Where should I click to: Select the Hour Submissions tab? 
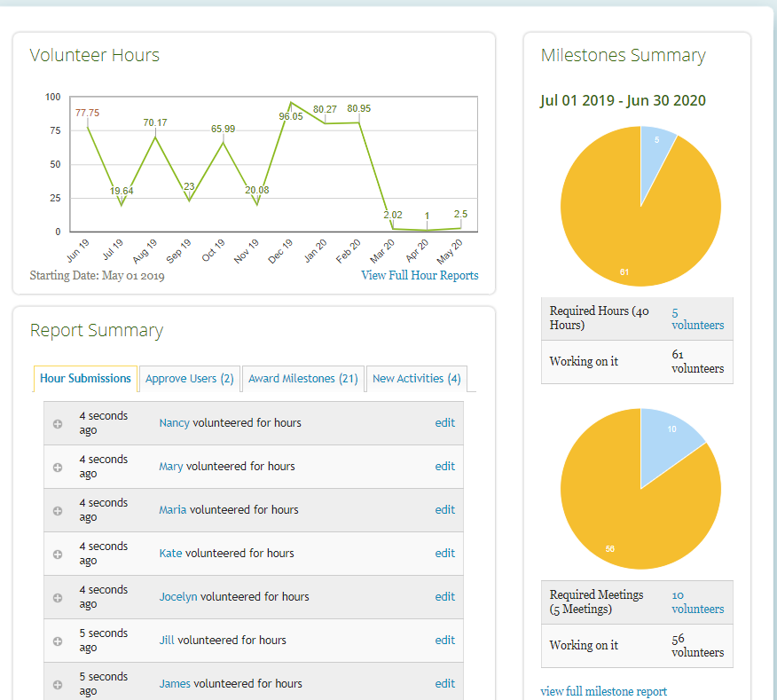[85, 379]
